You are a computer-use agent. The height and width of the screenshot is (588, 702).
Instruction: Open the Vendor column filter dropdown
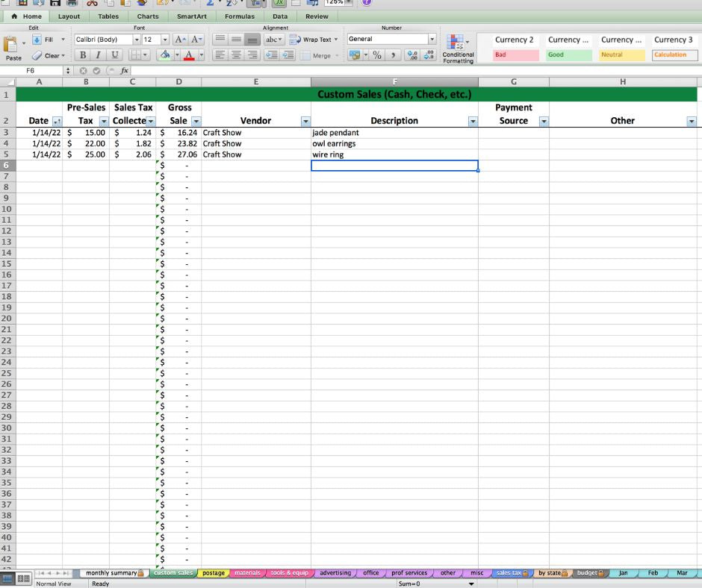[x=305, y=121]
